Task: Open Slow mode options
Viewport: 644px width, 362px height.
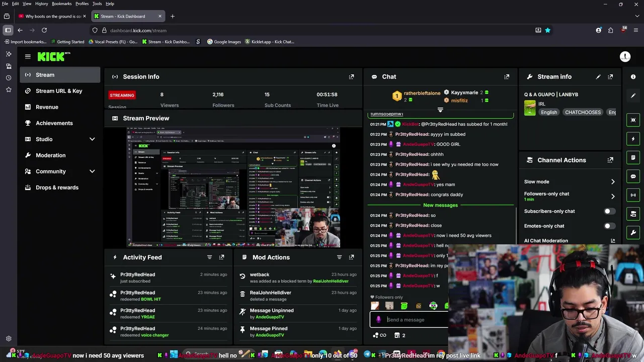Action: click(x=570, y=182)
